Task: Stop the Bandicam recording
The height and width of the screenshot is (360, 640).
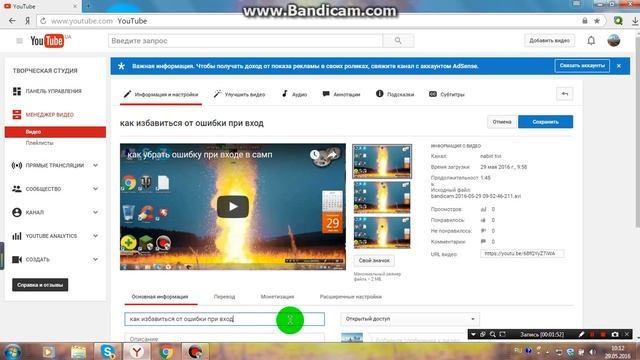Action: tap(603, 334)
